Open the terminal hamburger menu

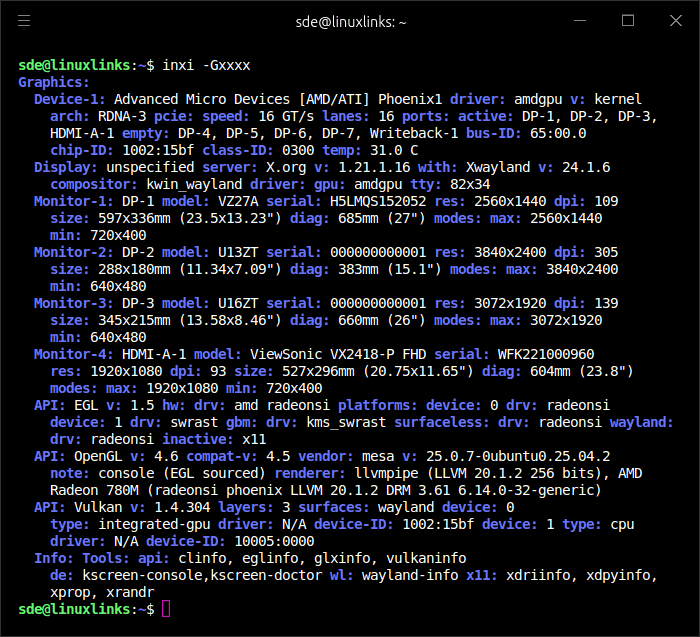tap(24, 20)
